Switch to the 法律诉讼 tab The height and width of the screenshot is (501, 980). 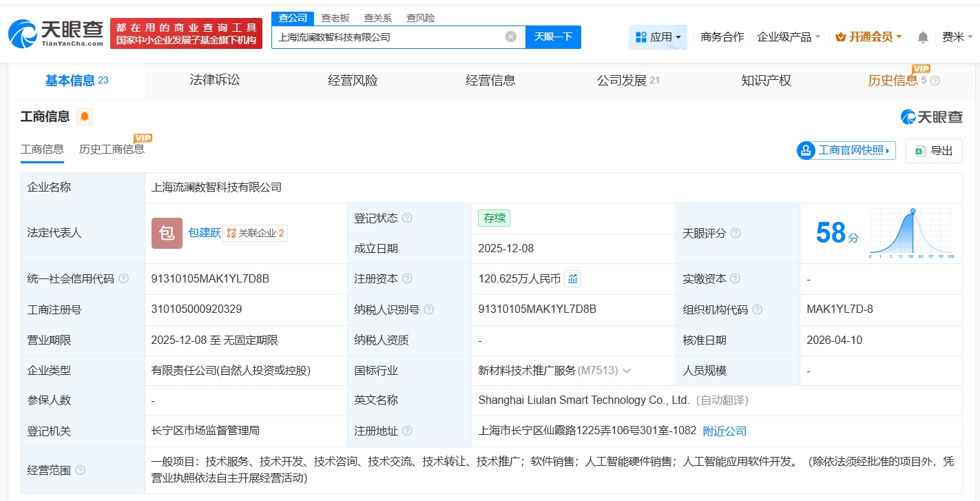[215, 81]
